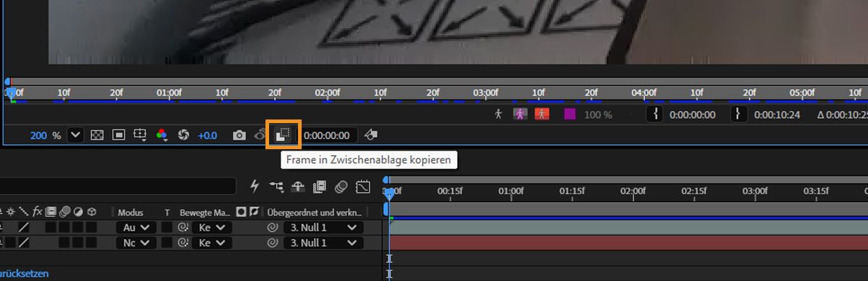Open the zoom level dropdown arrow
The width and height of the screenshot is (868, 281).
click(x=75, y=135)
